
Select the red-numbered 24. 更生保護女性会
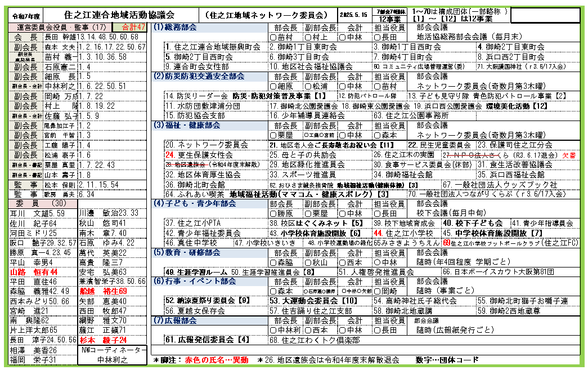point(199,155)
